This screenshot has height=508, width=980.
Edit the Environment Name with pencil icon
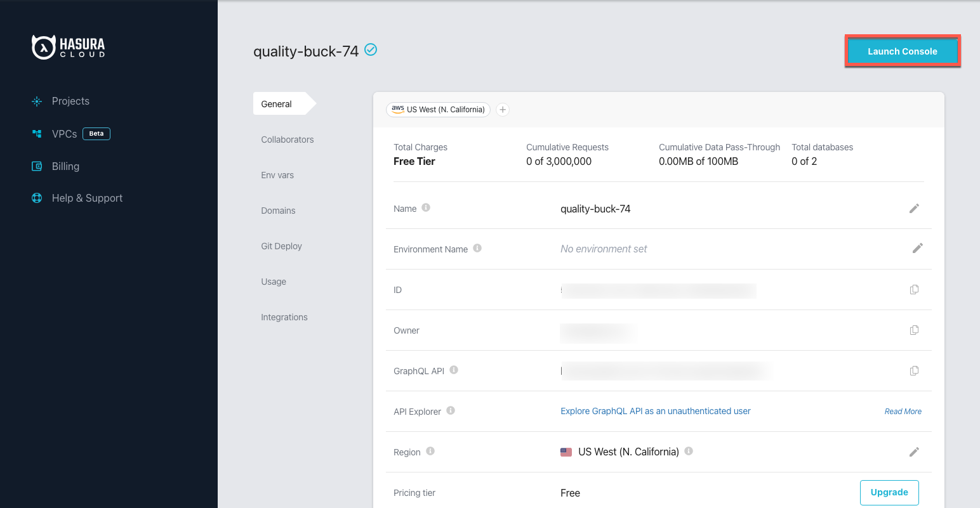pos(917,249)
